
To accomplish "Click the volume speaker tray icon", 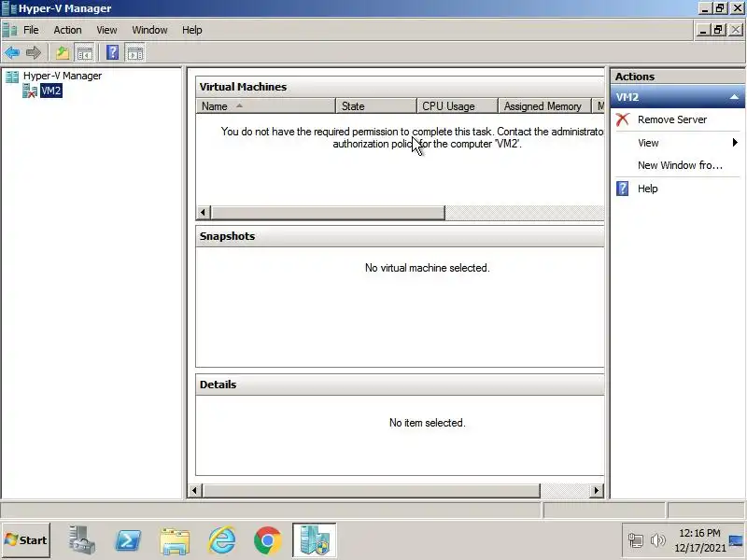I will (658, 540).
